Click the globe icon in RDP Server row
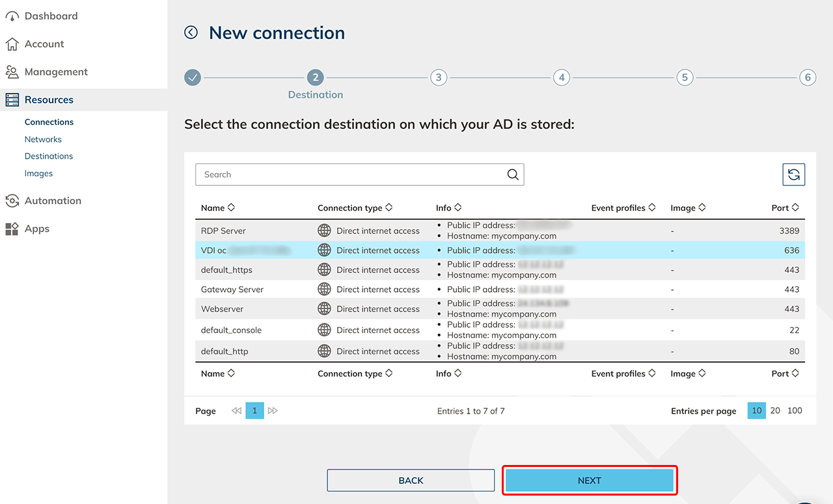The image size is (833, 504). tap(324, 231)
